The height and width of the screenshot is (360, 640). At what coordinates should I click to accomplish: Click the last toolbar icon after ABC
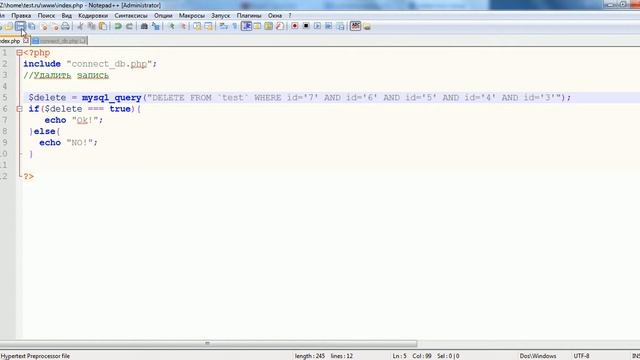pos(367,27)
